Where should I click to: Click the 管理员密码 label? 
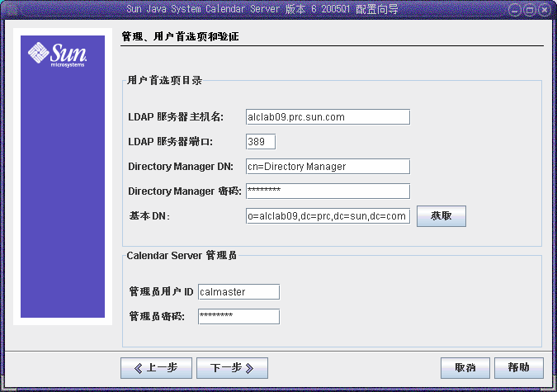pyautogui.click(x=157, y=317)
